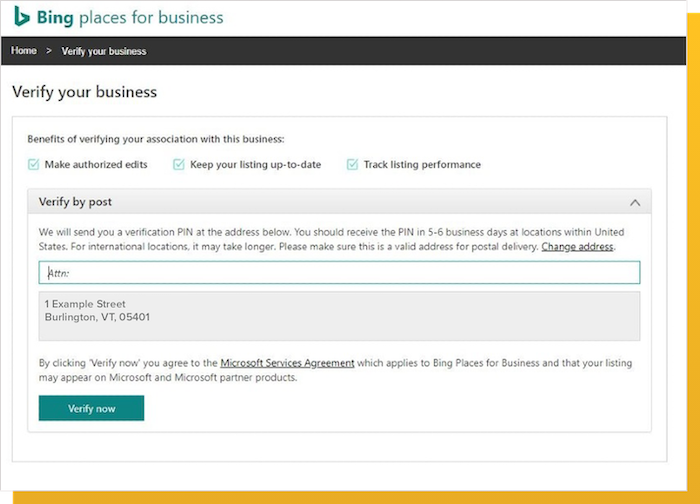
Task: Click the '1 Example Street' address box
Action: click(339, 316)
